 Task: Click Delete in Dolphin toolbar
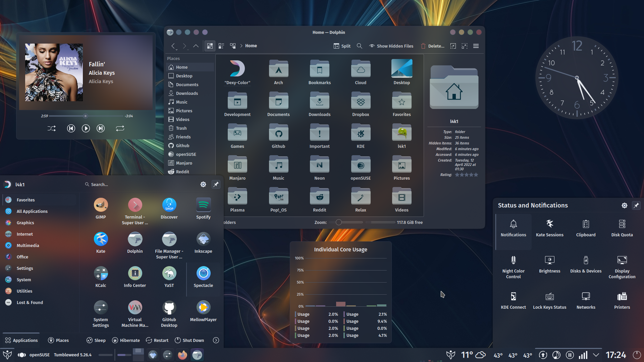[x=433, y=46]
